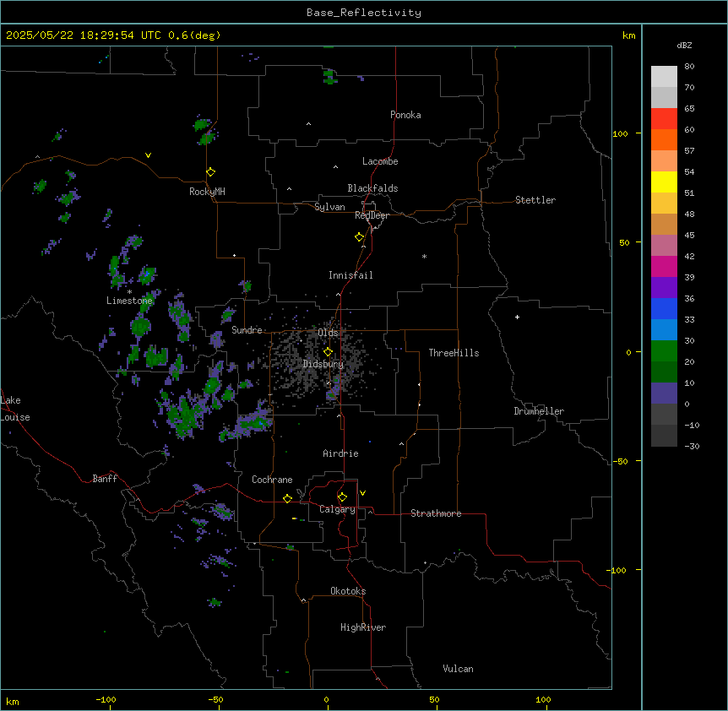Click the Stettler city label
This screenshot has height=711, width=728.
click(x=535, y=200)
